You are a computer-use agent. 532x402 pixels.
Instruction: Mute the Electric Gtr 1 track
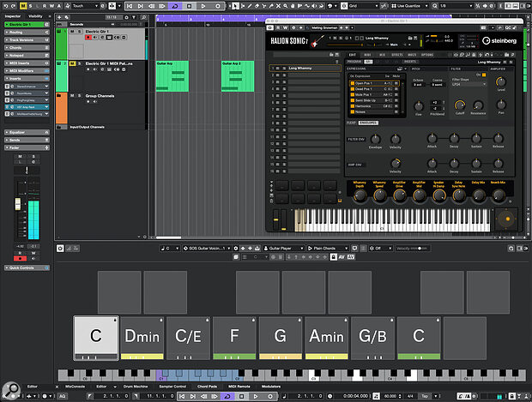coord(72,31)
